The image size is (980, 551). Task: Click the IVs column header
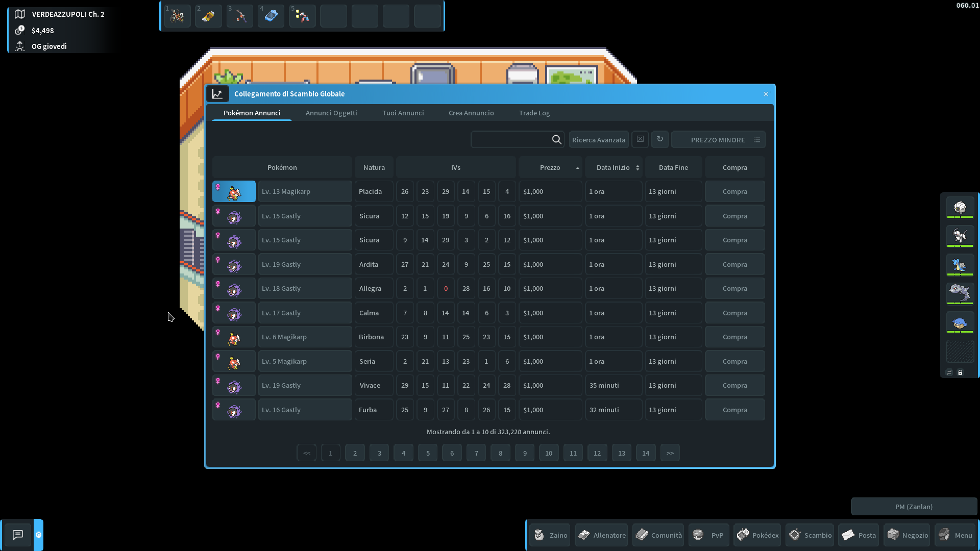point(456,167)
